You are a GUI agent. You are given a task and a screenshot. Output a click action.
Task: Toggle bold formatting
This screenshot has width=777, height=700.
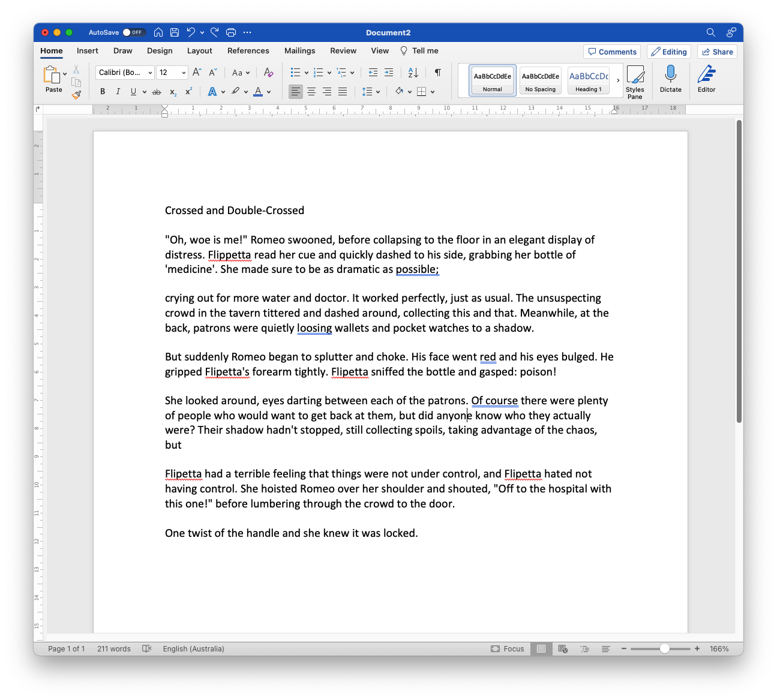point(103,92)
